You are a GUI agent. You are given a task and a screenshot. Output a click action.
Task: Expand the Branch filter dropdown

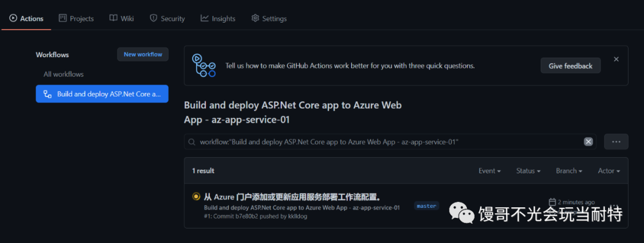pos(569,171)
